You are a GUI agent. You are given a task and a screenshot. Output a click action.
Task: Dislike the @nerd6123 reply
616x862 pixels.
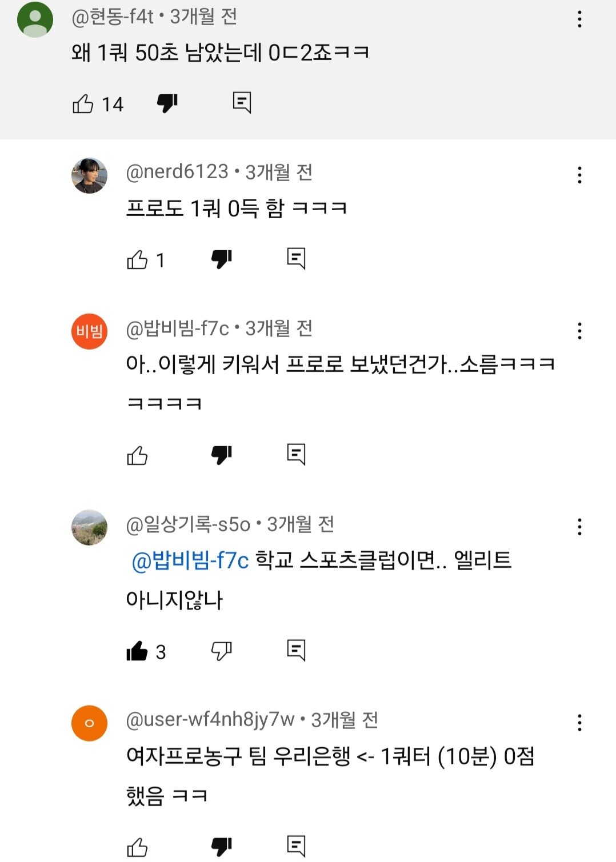[x=222, y=259]
